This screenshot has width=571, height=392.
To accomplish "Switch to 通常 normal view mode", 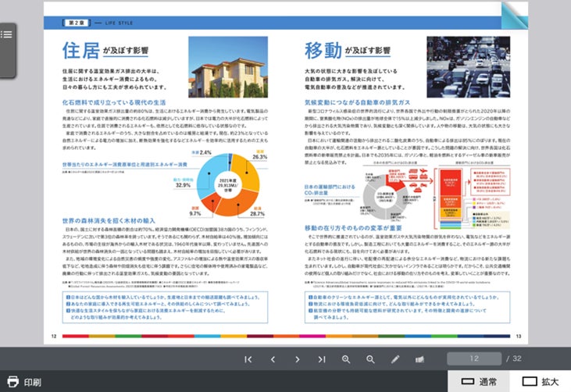I will coord(479,381).
